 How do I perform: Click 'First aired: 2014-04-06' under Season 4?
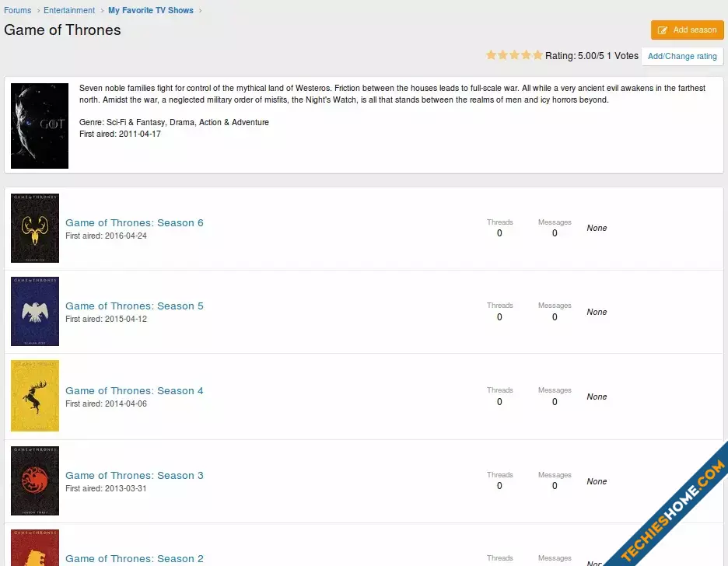tap(106, 404)
